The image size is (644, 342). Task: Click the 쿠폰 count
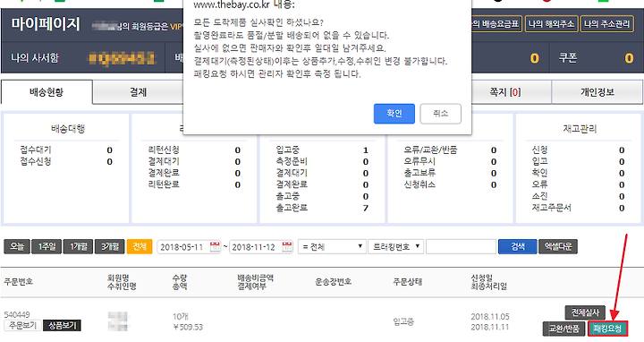tap(629, 58)
